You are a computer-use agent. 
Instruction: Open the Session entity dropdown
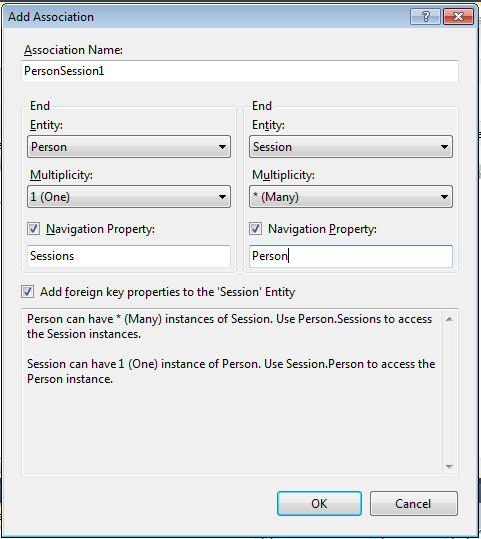click(x=351, y=147)
